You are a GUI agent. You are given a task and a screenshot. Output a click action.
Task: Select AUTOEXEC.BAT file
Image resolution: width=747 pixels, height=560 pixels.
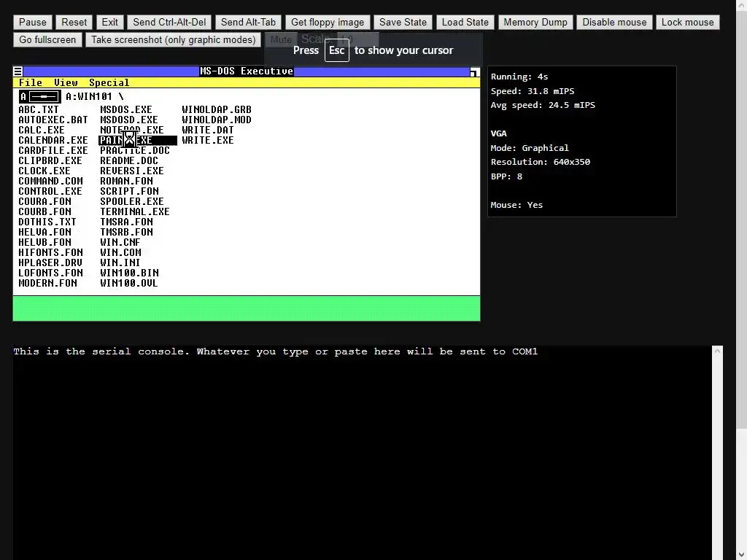pos(53,120)
